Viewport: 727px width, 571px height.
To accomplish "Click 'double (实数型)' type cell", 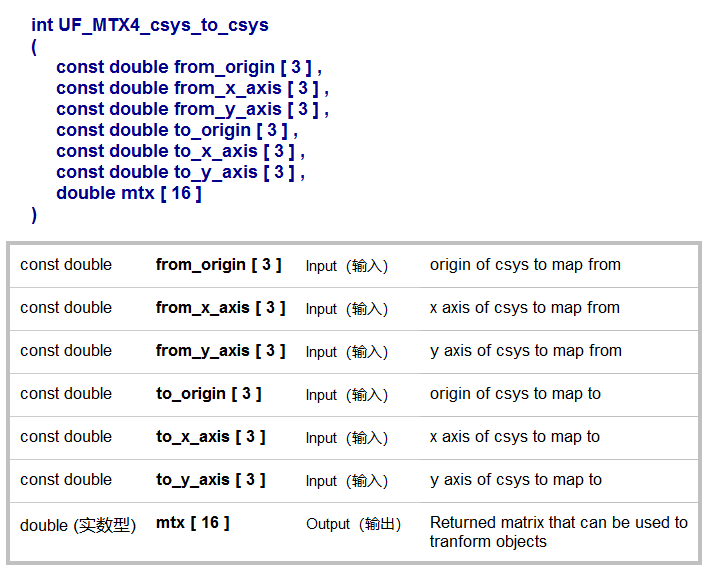I will 78,526.
